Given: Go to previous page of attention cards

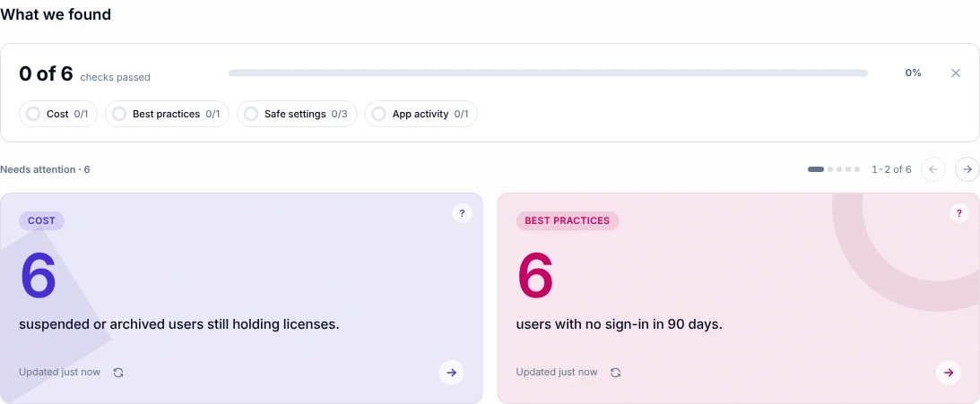Looking at the screenshot, I should click(933, 169).
